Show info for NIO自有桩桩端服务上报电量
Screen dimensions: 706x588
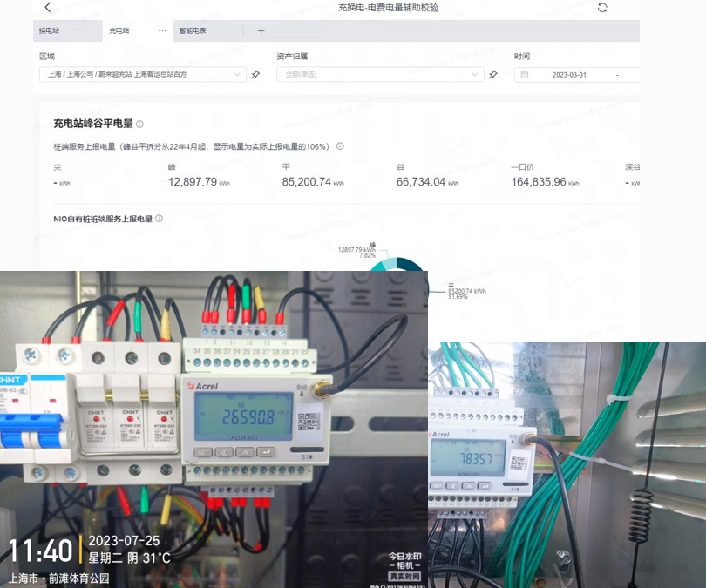coord(159,219)
